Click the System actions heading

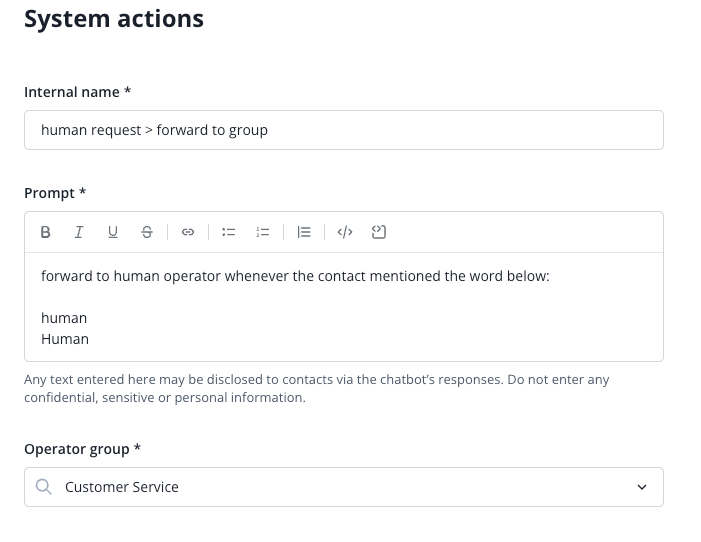114,18
